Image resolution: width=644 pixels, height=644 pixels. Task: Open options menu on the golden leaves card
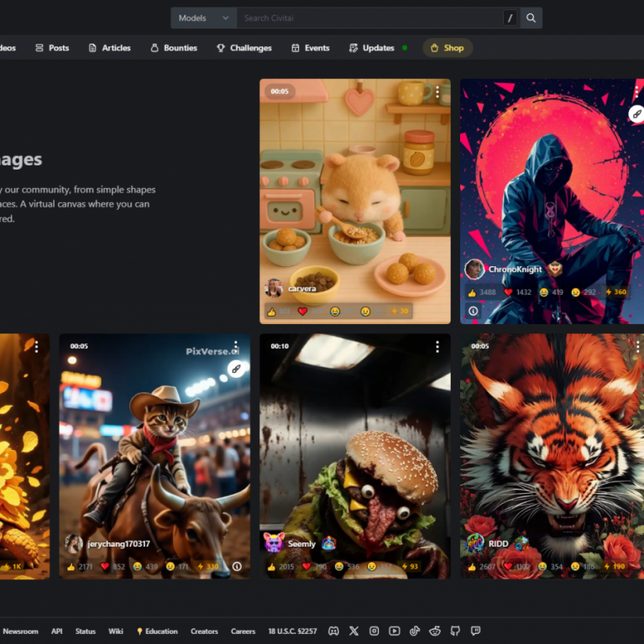click(x=37, y=347)
